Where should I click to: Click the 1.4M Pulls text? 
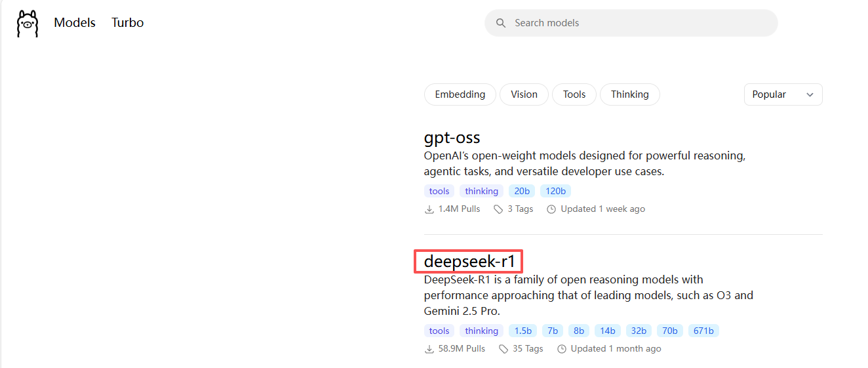(x=460, y=209)
